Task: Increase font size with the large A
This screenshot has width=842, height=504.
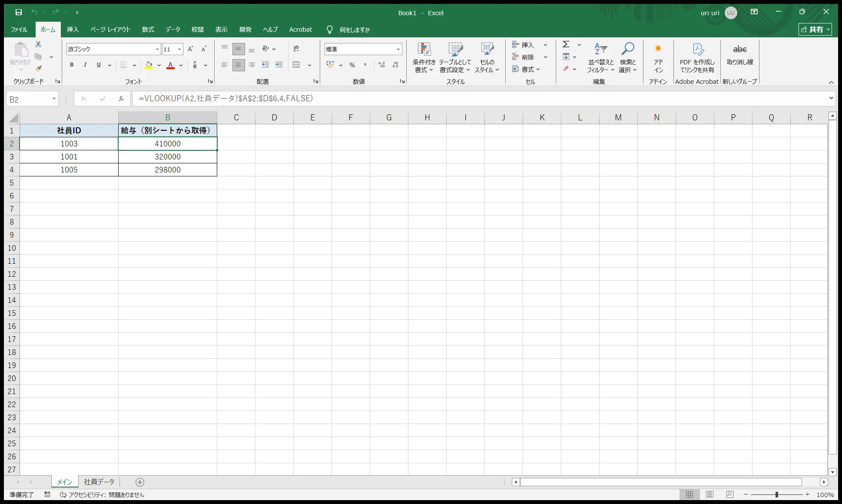Action: click(190, 49)
